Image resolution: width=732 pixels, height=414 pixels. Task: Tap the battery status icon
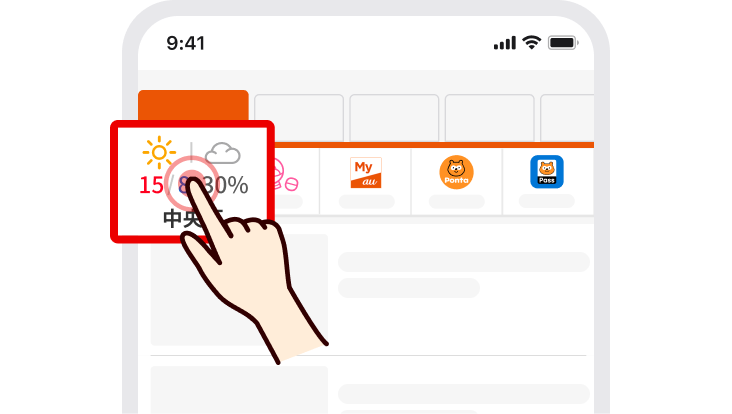point(563,43)
